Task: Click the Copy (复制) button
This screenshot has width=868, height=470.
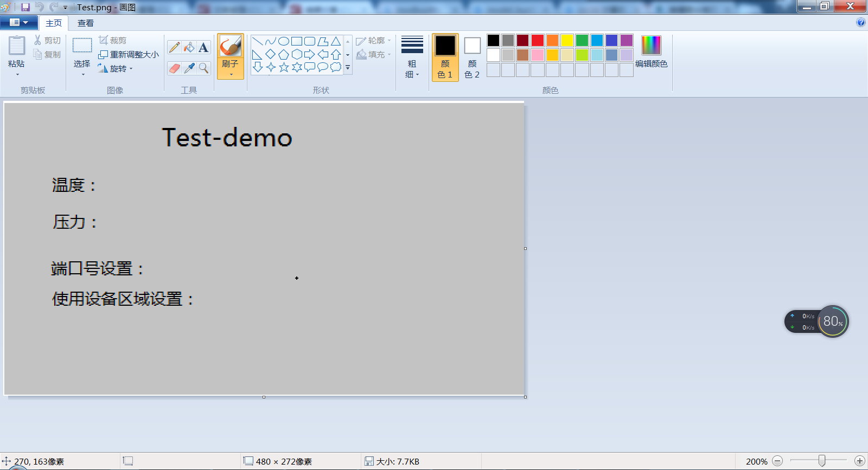Action: point(48,55)
